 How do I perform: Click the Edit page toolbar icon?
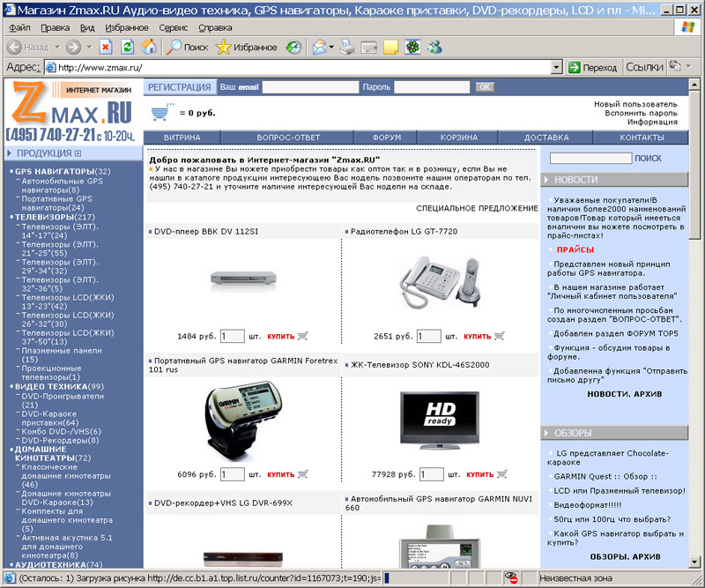[x=368, y=47]
